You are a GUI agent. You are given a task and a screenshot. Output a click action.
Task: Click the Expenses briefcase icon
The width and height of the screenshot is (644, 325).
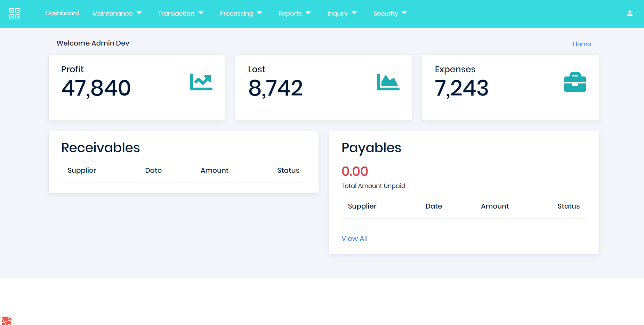click(x=575, y=82)
